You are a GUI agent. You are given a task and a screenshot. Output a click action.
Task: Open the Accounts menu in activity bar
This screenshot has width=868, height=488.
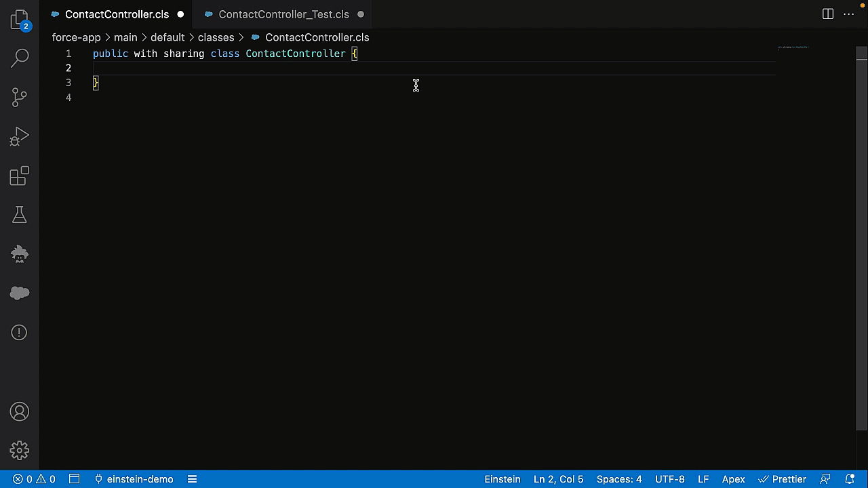coord(20,411)
